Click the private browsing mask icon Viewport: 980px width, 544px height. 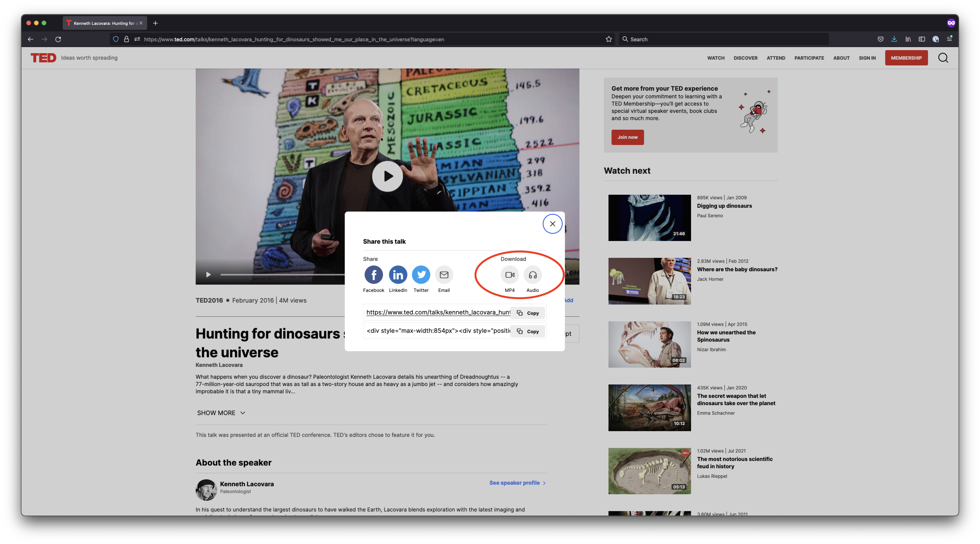[951, 23]
